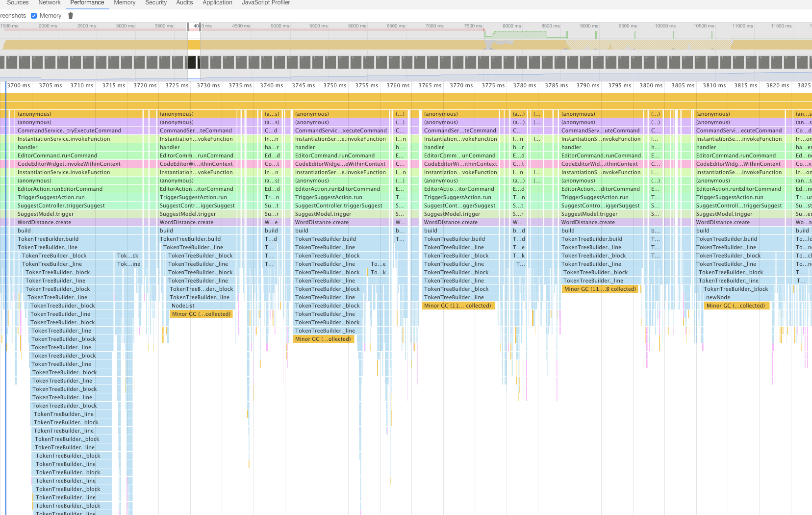Select the Sources tab
Viewport: 812px width, 515px height.
pos(18,3)
